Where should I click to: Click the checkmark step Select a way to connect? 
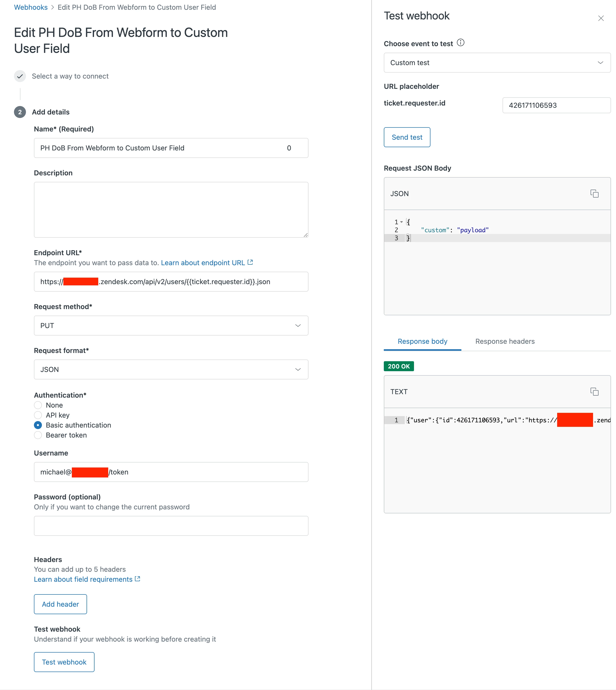[x=20, y=76]
